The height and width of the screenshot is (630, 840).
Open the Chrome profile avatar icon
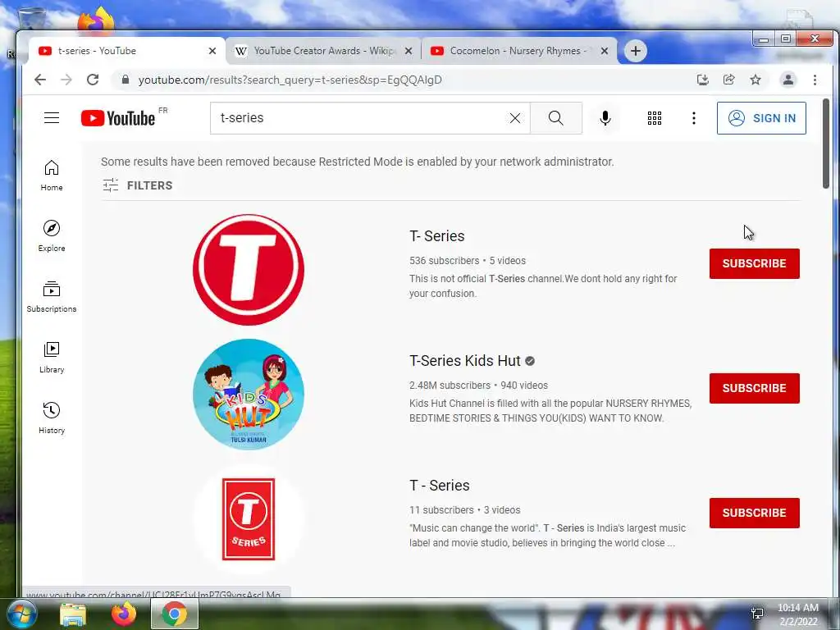click(788, 80)
